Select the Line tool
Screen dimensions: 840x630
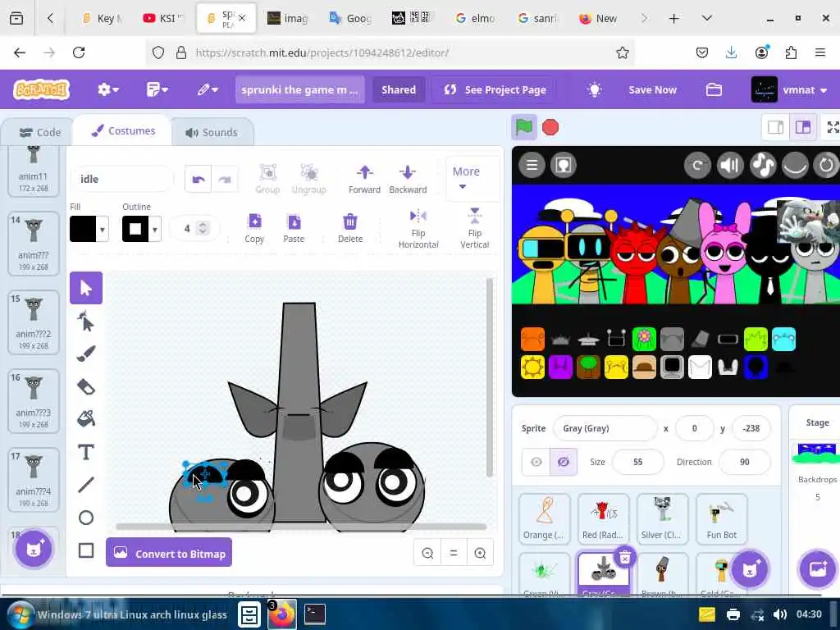coord(85,485)
